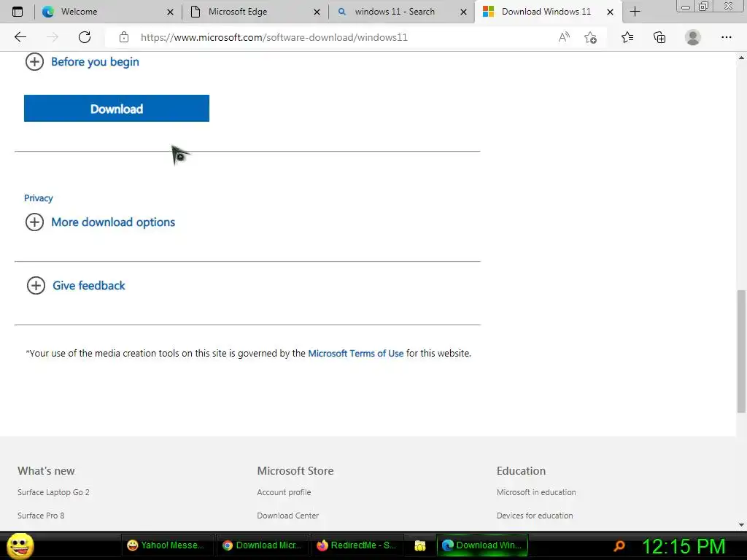Open Surface Pro 8 footer link
This screenshot has width=747, height=560.
pos(41,516)
